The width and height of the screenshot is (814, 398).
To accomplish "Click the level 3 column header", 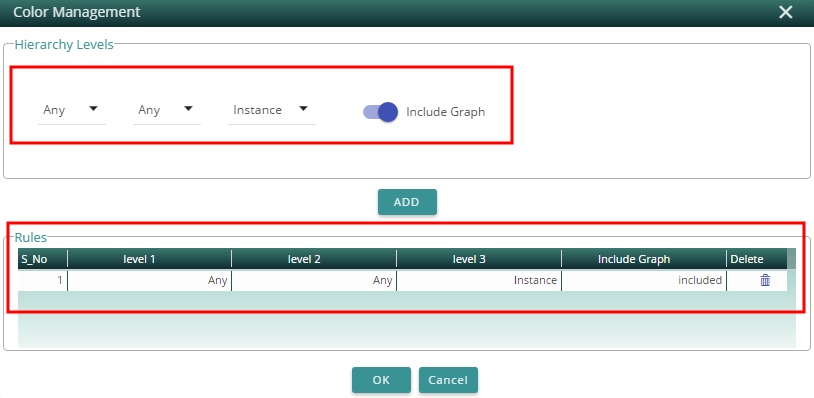I will tap(479, 258).
